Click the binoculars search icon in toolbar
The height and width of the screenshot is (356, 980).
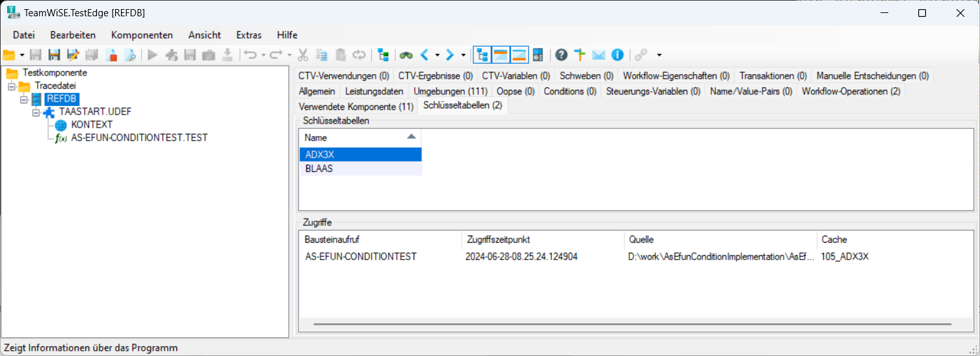pos(406,55)
